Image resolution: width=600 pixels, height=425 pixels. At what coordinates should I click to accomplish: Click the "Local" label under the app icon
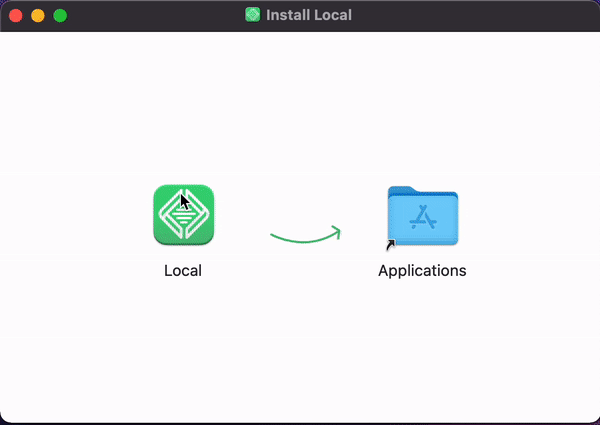tap(183, 270)
